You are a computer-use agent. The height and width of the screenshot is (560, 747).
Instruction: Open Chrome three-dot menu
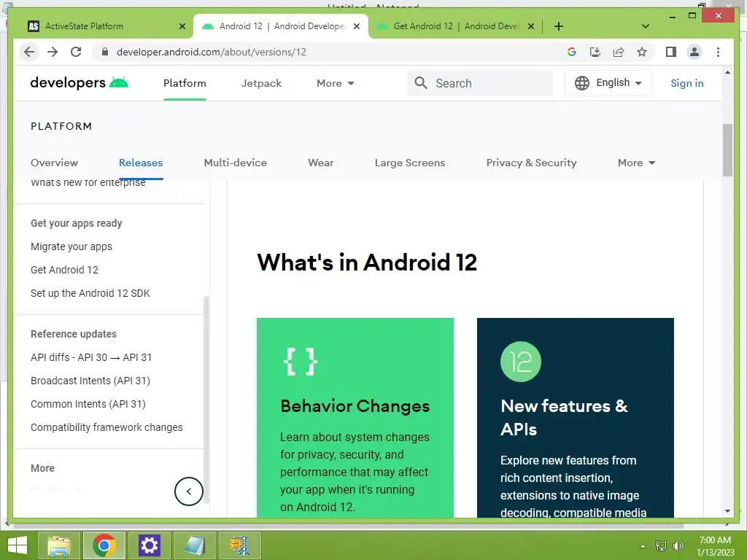click(718, 52)
